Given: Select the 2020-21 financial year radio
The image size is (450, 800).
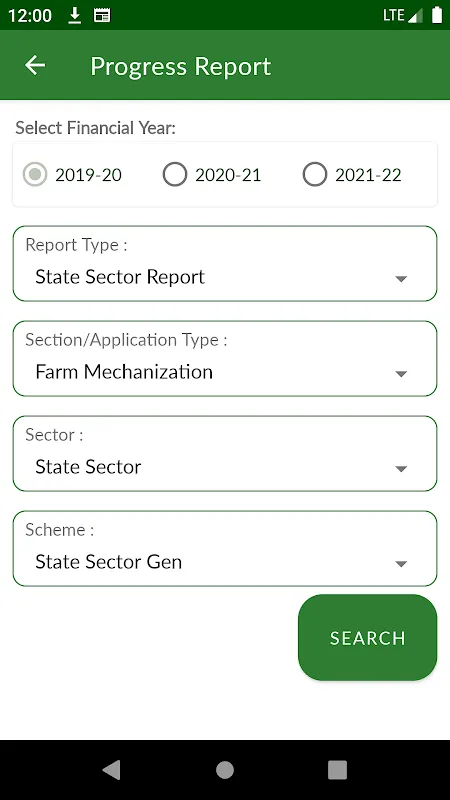Looking at the screenshot, I should point(175,175).
